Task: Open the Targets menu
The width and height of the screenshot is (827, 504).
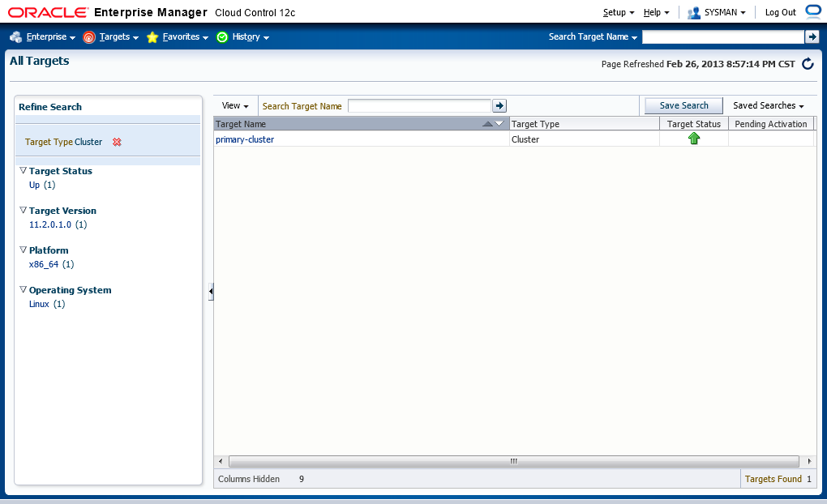Action: 118,37
